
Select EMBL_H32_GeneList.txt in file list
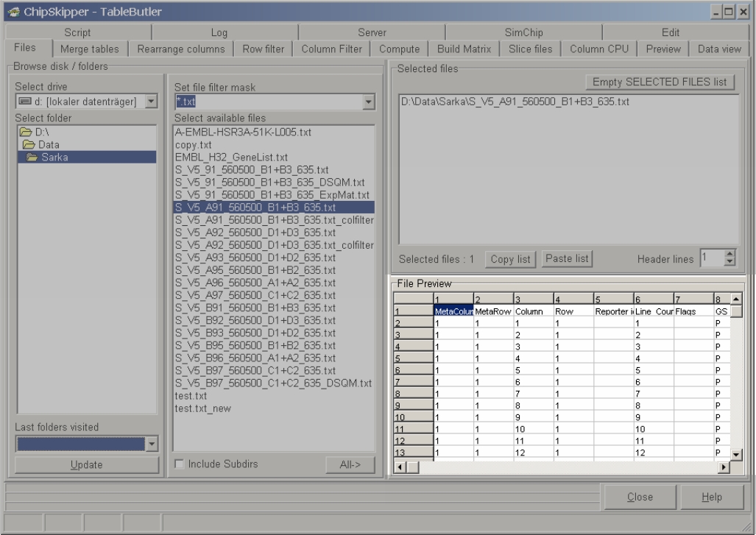(x=231, y=157)
